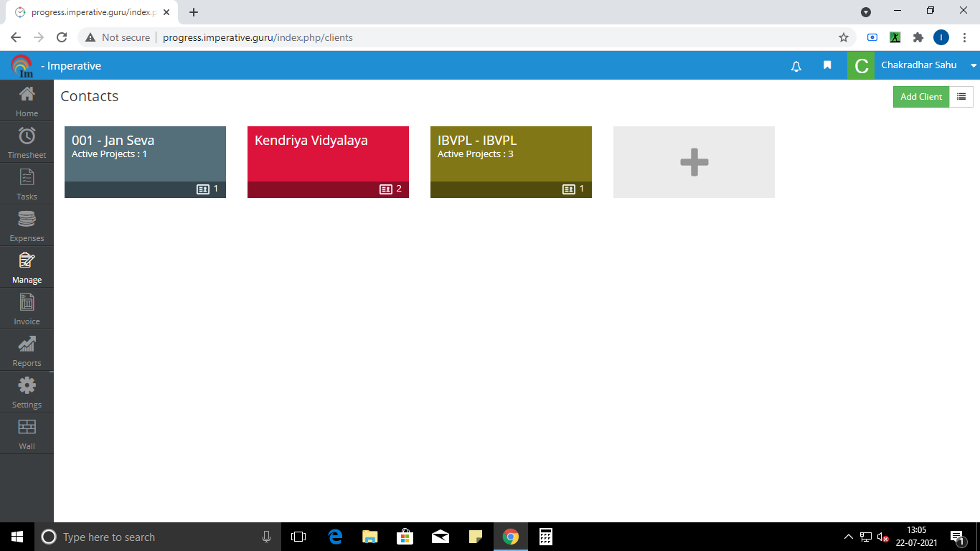Select Manage in the sidebar
This screenshot has height=551, width=980.
coord(27,267)
